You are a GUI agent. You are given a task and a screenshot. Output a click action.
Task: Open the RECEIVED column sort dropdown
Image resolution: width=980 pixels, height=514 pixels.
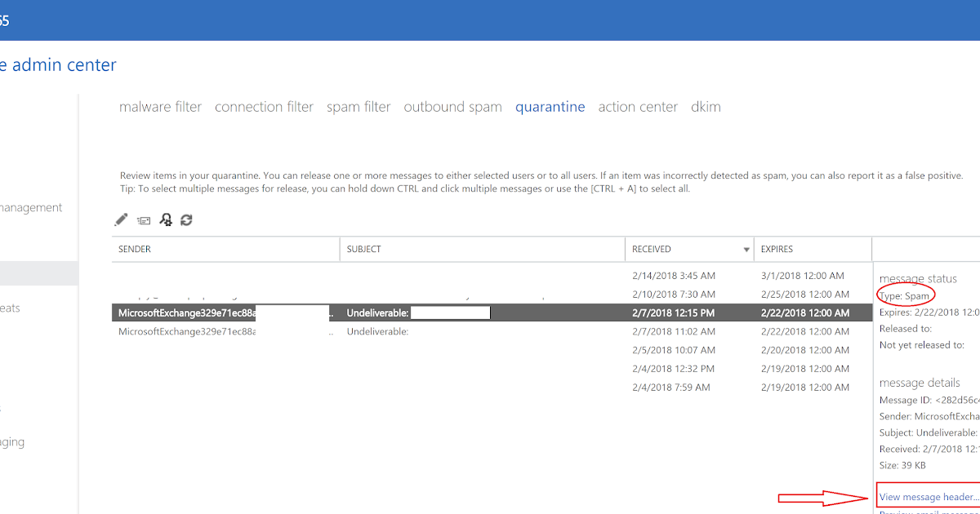(746, 249)
